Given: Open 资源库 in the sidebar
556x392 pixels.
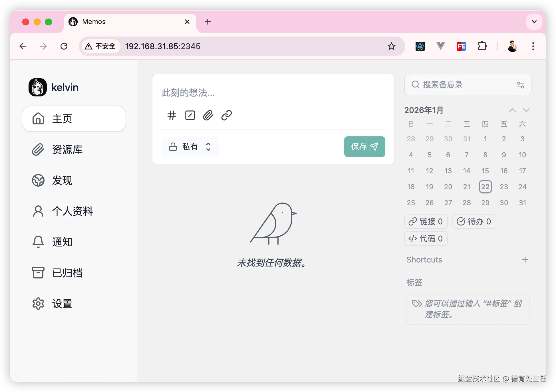Looking at the screenshot, I should point(67,149).
